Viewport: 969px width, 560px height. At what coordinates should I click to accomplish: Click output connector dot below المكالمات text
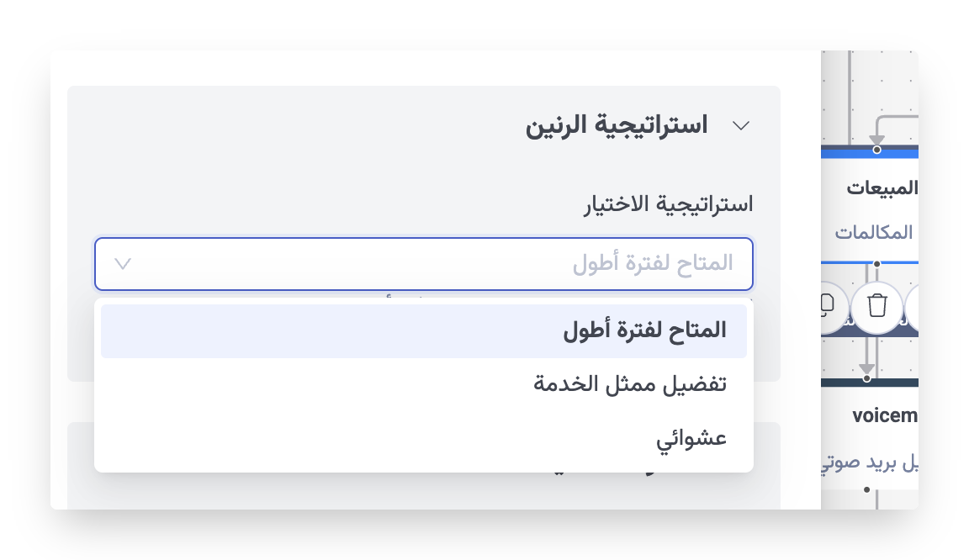(876, 264)
